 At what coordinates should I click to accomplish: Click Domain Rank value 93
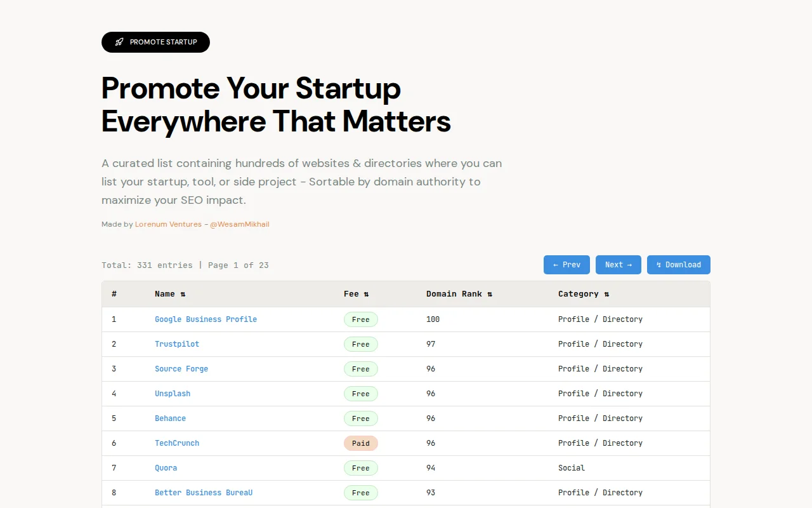point(431,493)
